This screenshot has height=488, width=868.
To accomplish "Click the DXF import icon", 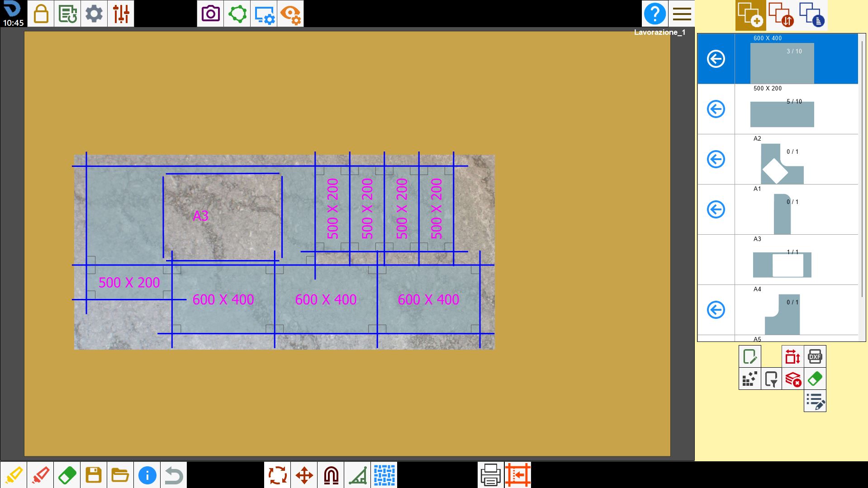I will (815, 357).
